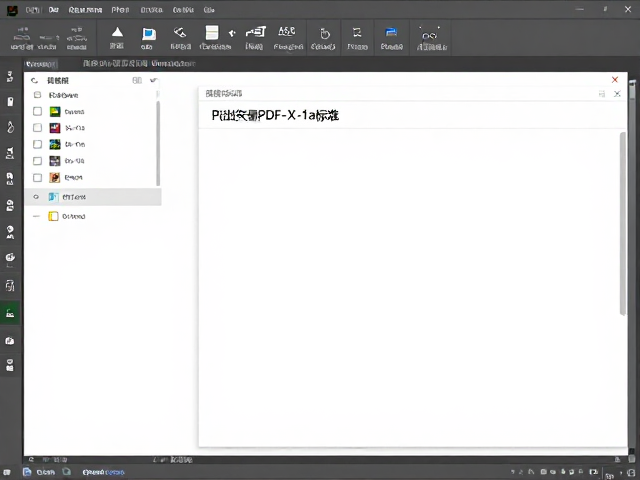Image resolution: width=640 pixels, height=480 pixels.
Task: Tick checkbox beside green-yellow landscape thumbnail
Action: (37, 111)
